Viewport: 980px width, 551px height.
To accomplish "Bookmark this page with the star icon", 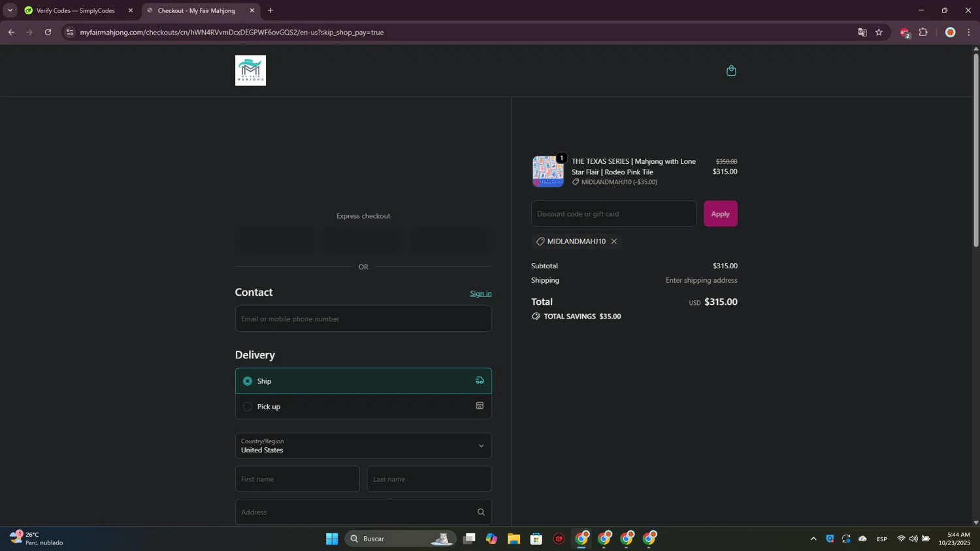I will coord(879,32).
